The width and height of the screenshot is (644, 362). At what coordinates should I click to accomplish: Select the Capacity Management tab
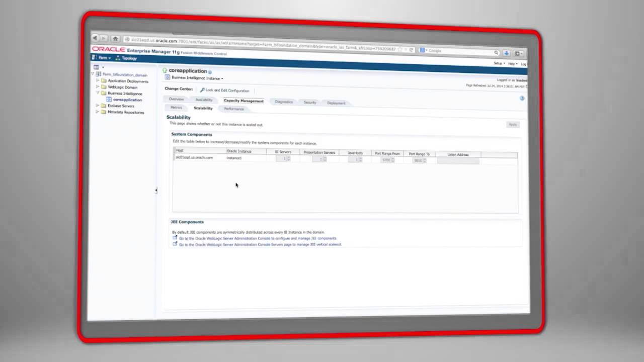tap(244, 101)
